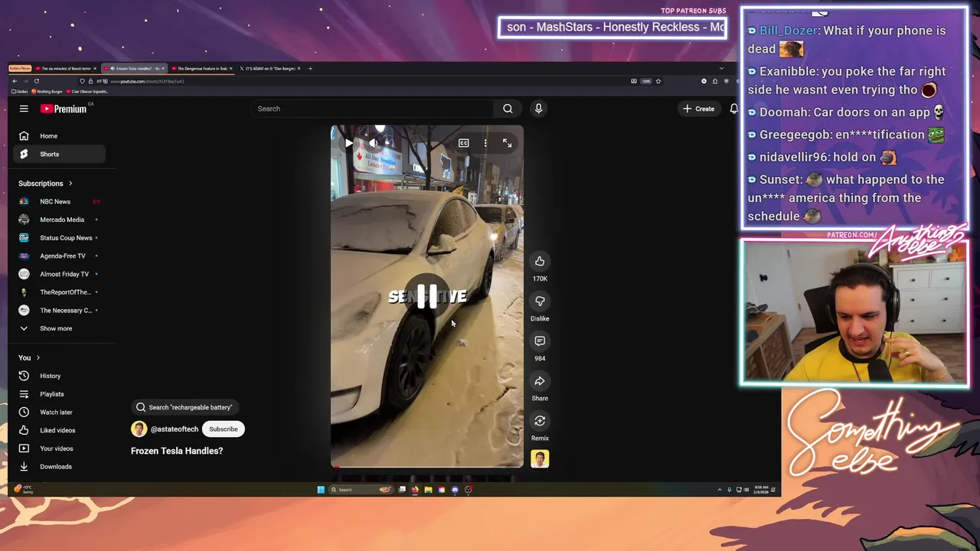Image resolution: width=980 pixels, height=551 pixels.
Task: Open the browser tab list dropdown arrow
Action: click(721, 69)
